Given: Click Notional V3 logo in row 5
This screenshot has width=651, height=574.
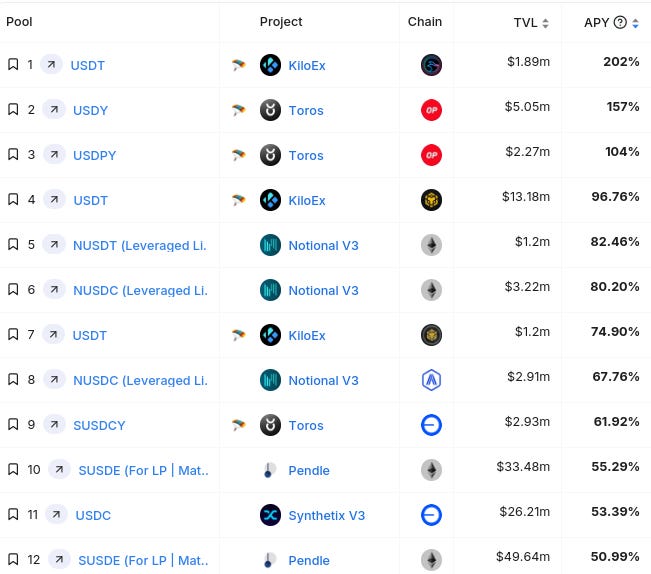Looking at the screenshot, I should 270,245.
